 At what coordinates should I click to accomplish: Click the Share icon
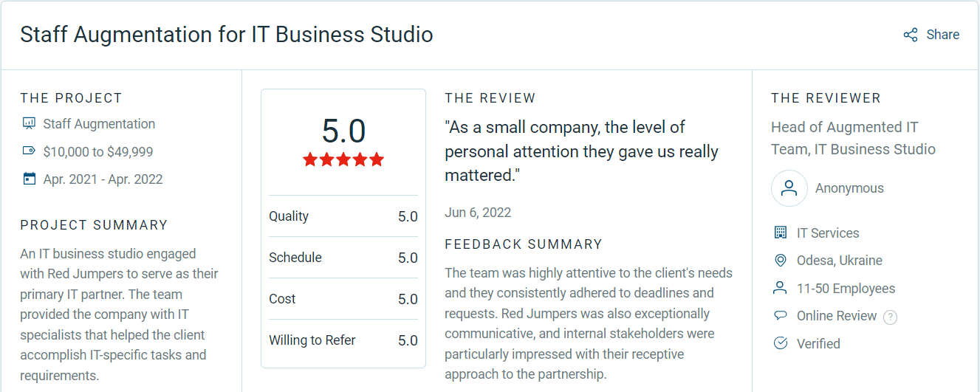click(911, 35)
